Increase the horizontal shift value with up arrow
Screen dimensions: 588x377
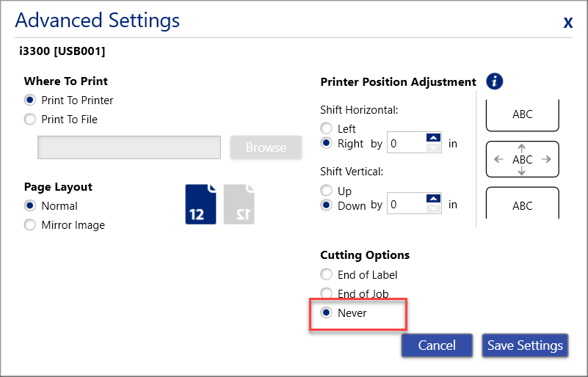434,138
